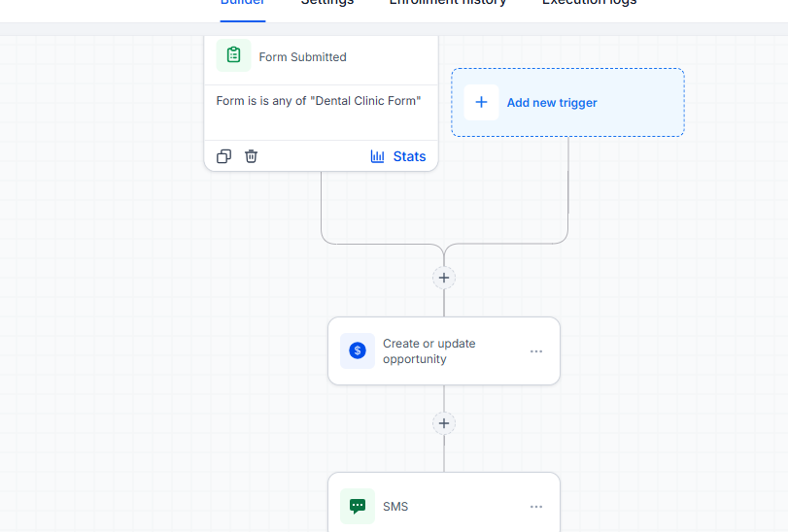Duplicate the Form Submitted trigger

tap(224, 156)
